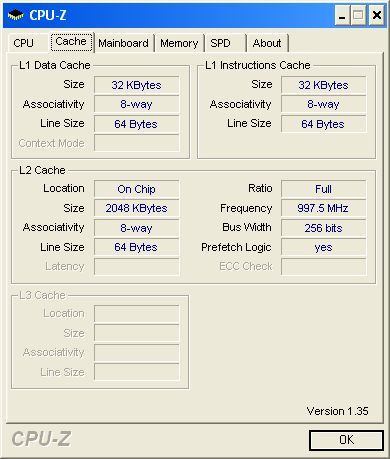Click the 'ECC Check' label

pyautogui.click(x=246, y=266)
